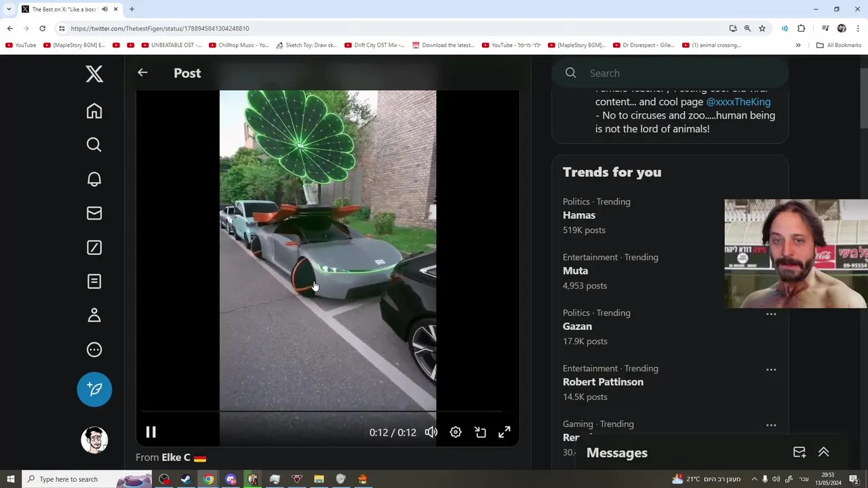
Task: Enter video fullscreen mode
Action: tap(505, 432)
